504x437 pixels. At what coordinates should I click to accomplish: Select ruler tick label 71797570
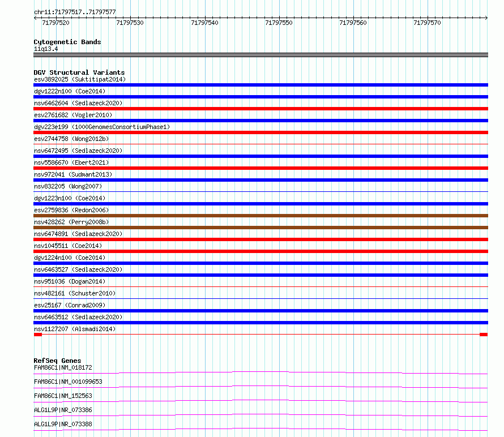[x=427, y=23]
